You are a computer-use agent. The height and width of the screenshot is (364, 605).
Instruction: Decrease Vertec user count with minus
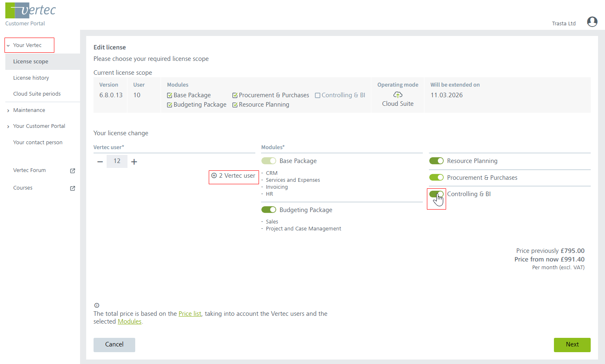tap(100, 162)
